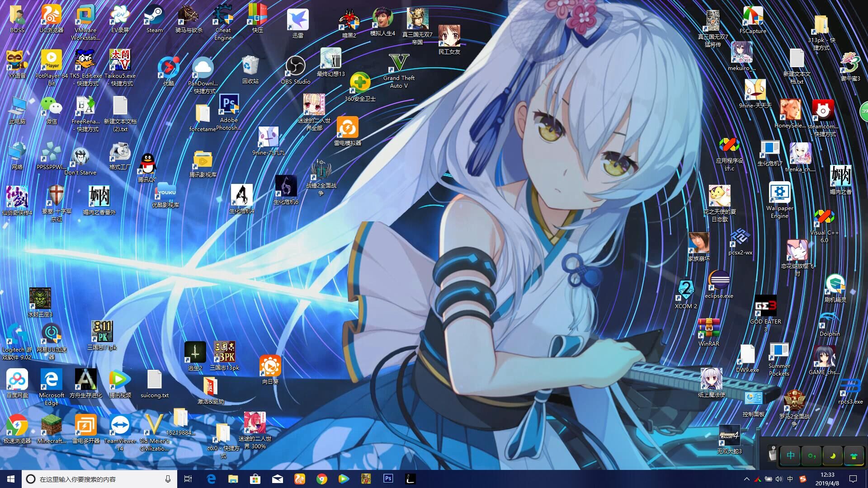868x488 pixels.
Task: Open the 回收站 recycle bin
Action: (250, 70)
